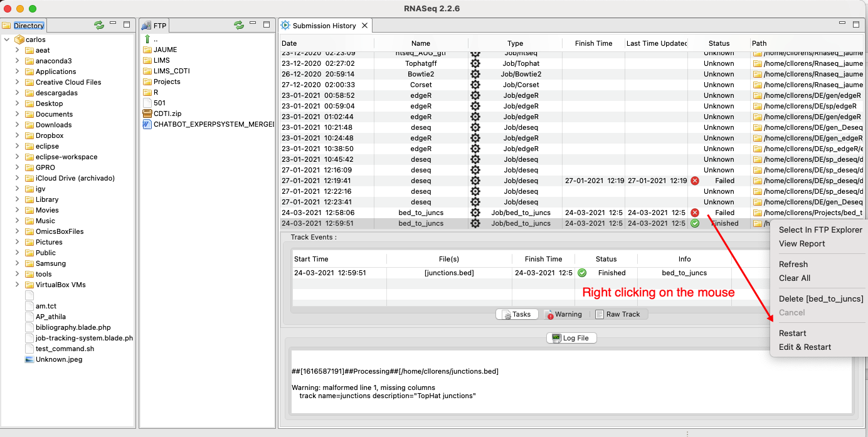
Task: Expand the anaconda3 folder
Action: pos(18,61)
